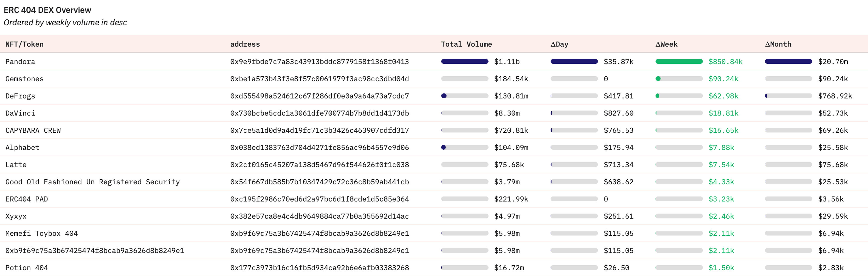Click ERC404 PAD's address 0xc195f298...
This screenshot has height=276, width=868.
click(319, 199)
